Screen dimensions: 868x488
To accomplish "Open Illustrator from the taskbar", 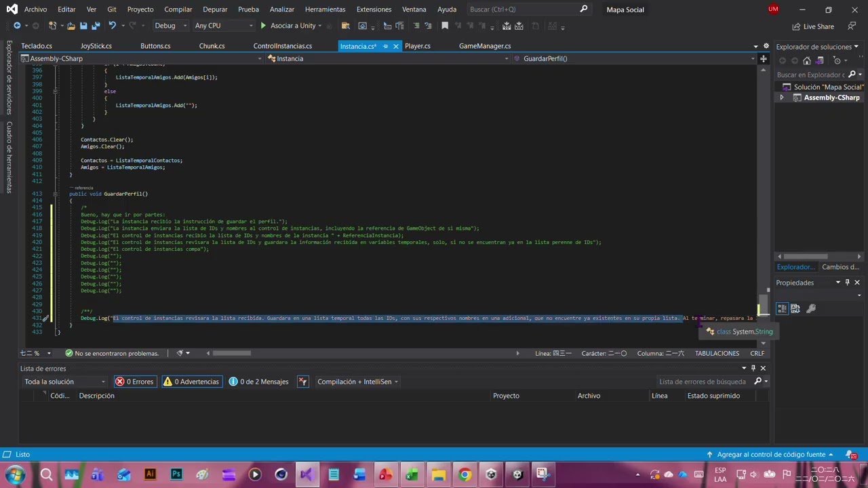I will 150,474.
